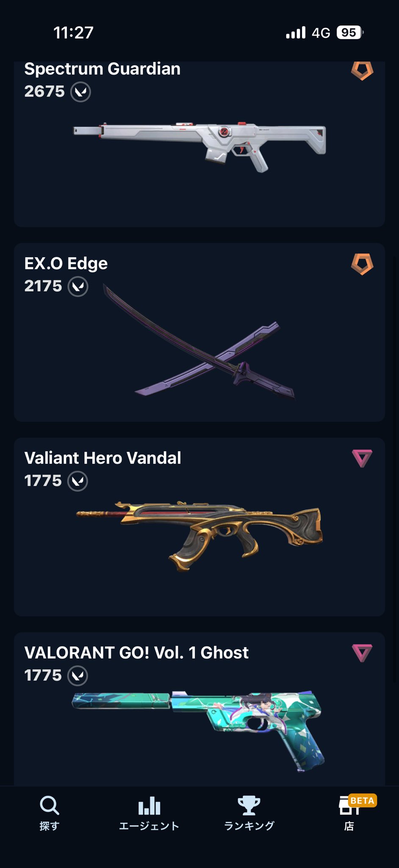Screen dimensions: 399x868
Task: Tap the VP currency icon next to 2175
Action: point(78,287)
